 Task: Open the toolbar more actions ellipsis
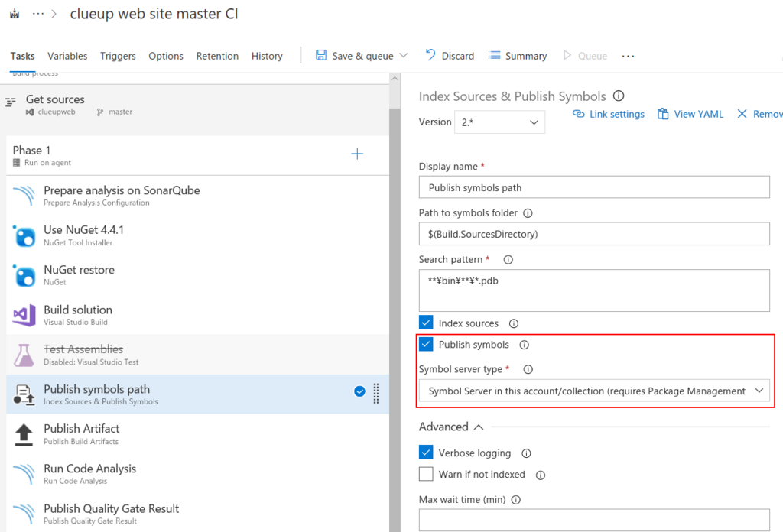pyautogui.click(x=628, y=56)
